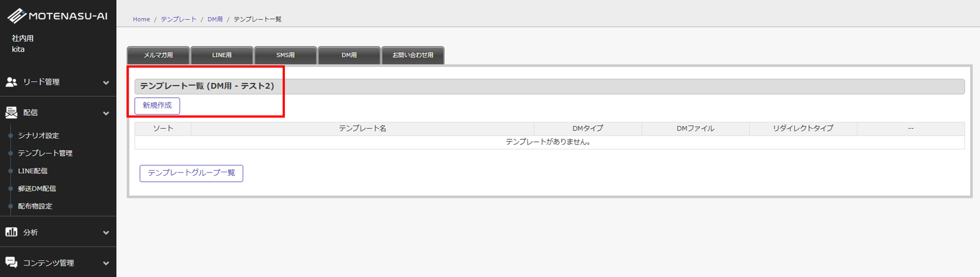The image size is (980, 277).
Task: Expand the コンテンツ管理 chevron arrow
Action: tap(106, 263)
